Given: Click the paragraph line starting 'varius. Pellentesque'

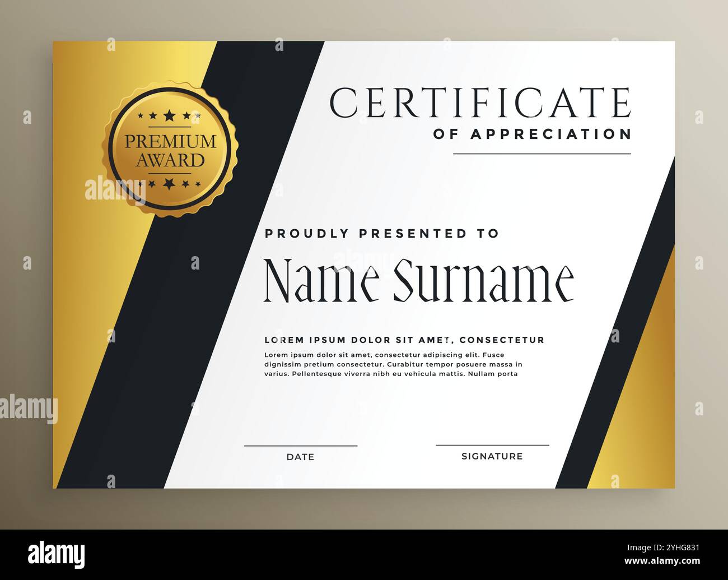Looking at the screenshot, I should pyautogui.click(x=391, y=374).
